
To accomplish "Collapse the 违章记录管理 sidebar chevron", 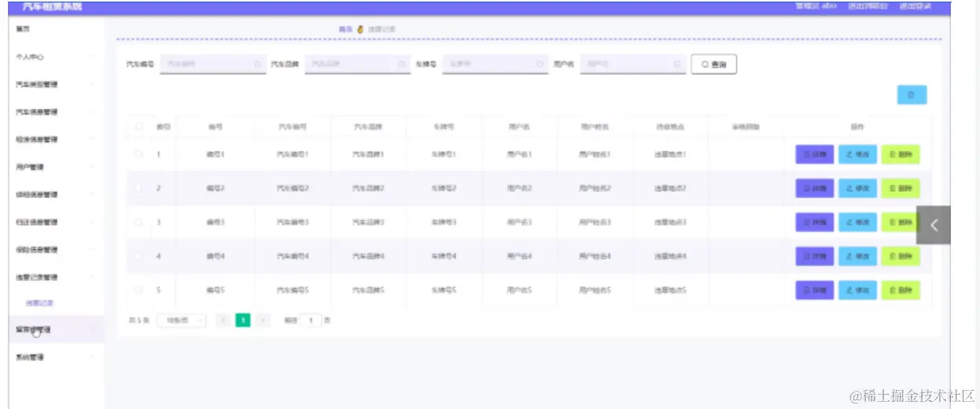I will [93, 277].
